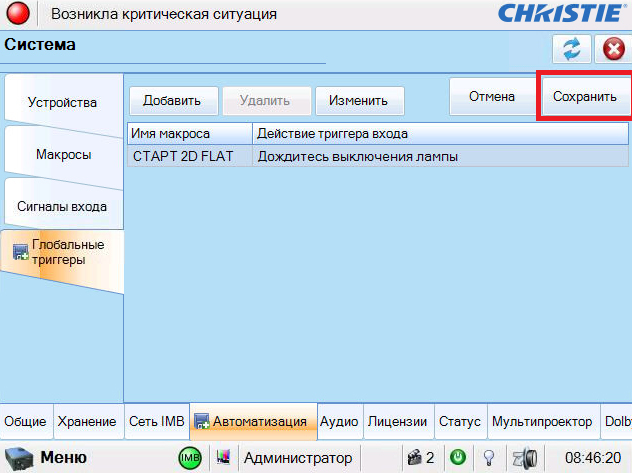Open the Лицензии tab
Viewport: 632px width, 473px height.
(398, 421)
